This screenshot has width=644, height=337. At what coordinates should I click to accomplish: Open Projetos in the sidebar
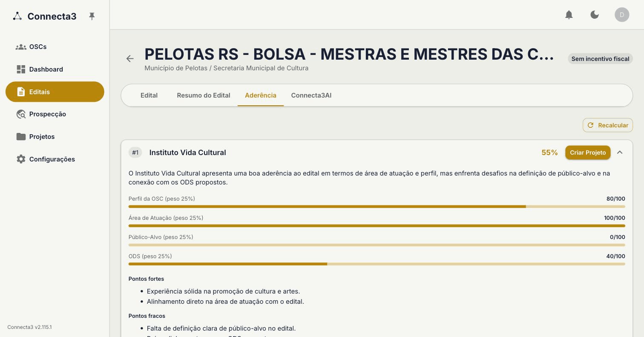click(55, 137)
